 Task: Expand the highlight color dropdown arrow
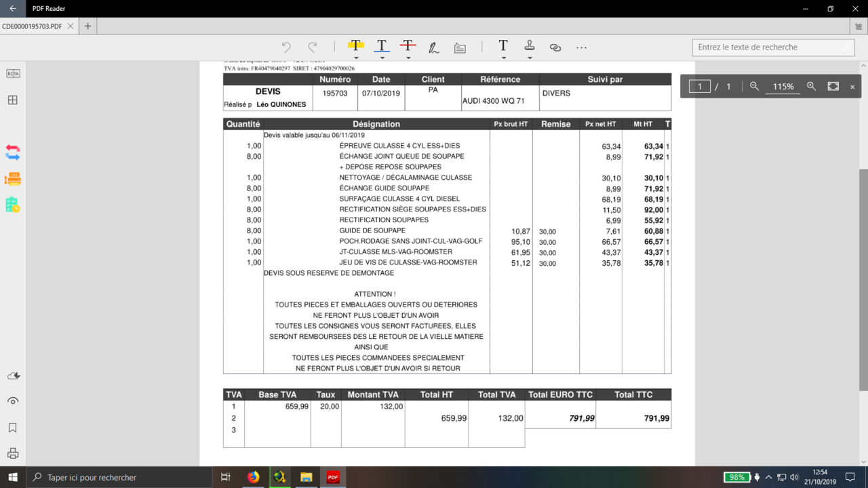pos(355,58)
